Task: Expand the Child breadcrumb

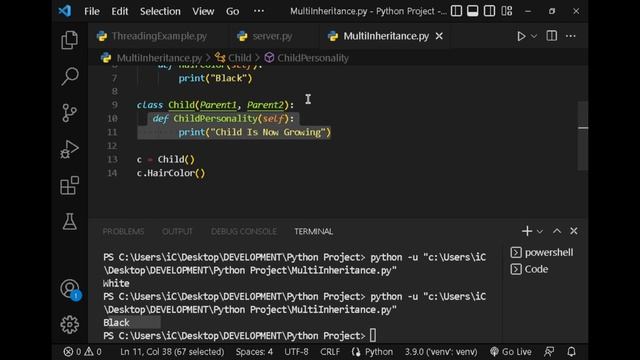Action: tap(233, 58)
